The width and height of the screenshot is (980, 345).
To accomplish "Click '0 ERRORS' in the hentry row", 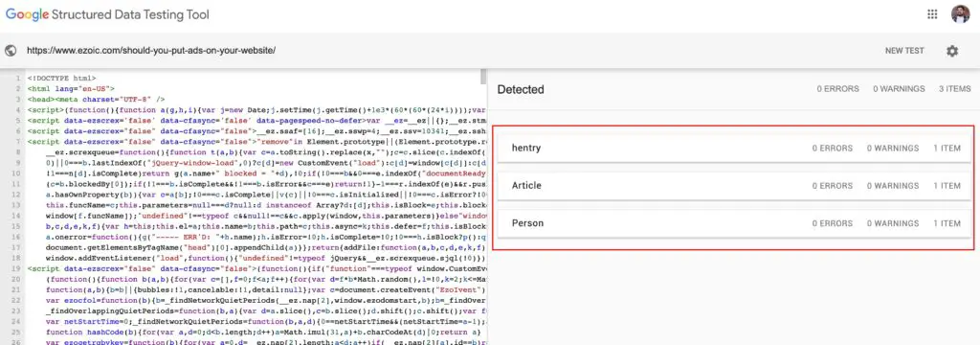I will coord(833,149).
